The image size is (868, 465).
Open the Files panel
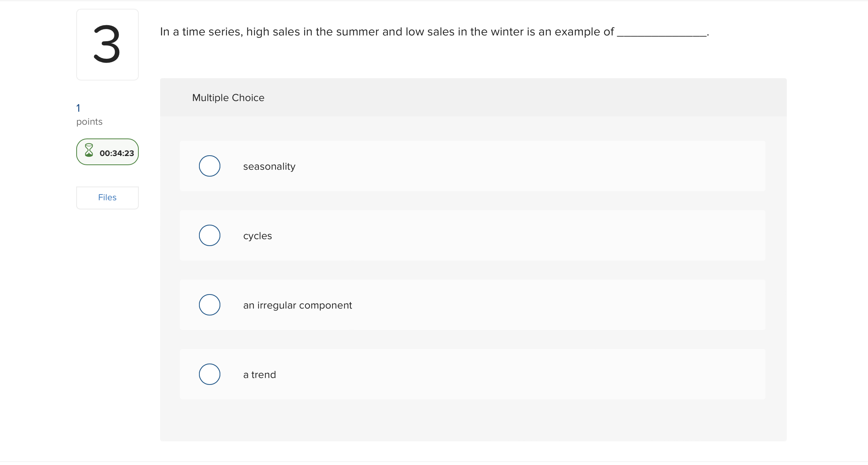pyautogui.click(x=107, y=197)
